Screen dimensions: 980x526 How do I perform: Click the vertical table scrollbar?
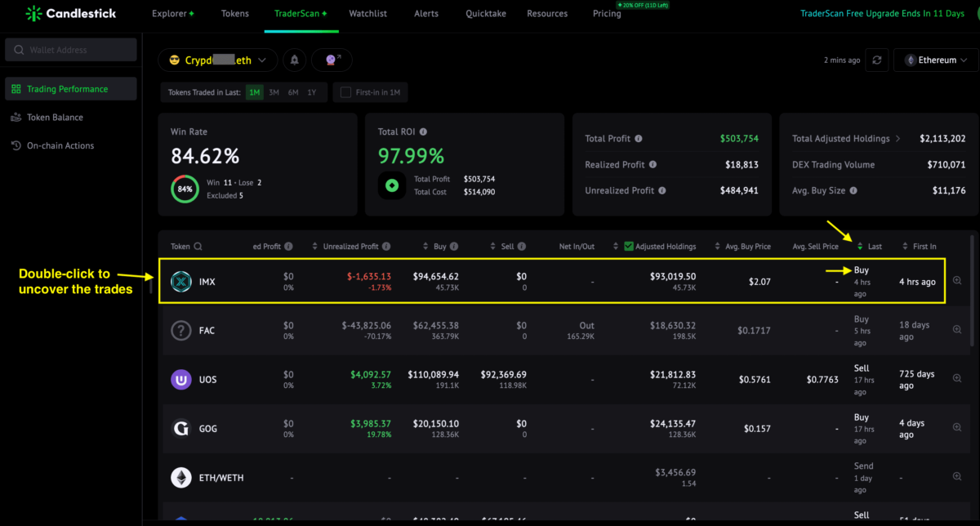pos(972,290)
